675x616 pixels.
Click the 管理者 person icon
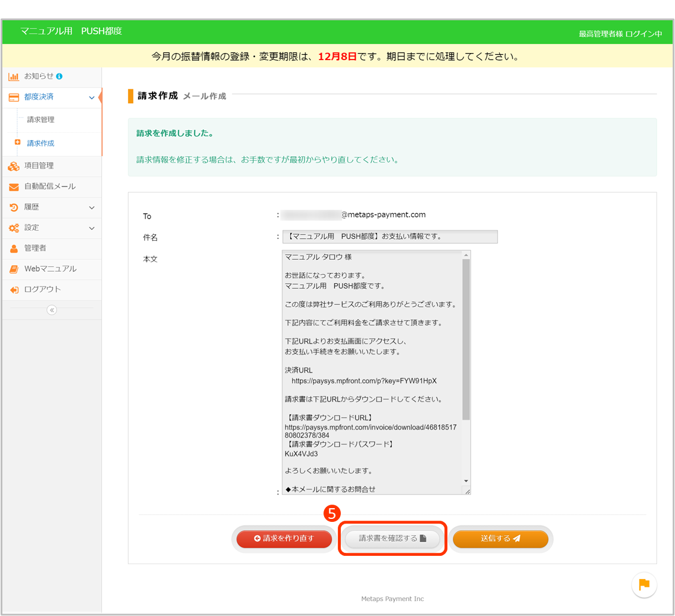coord(14,248)
